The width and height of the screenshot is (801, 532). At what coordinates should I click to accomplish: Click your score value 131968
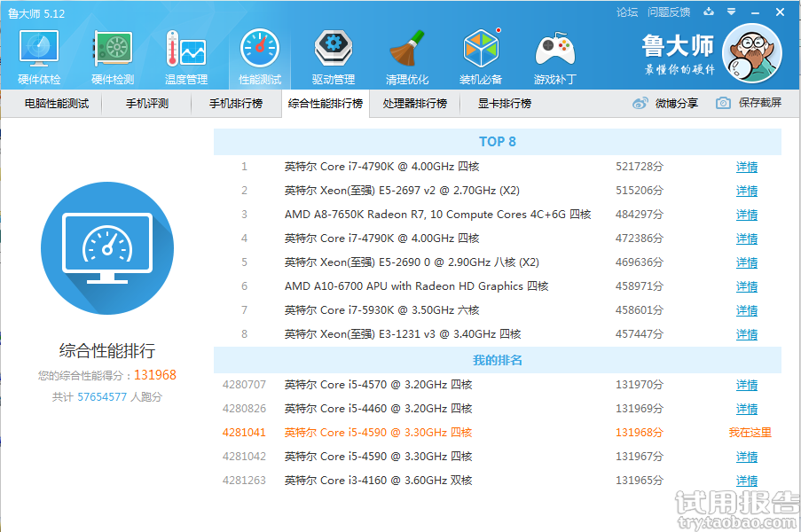155,375
